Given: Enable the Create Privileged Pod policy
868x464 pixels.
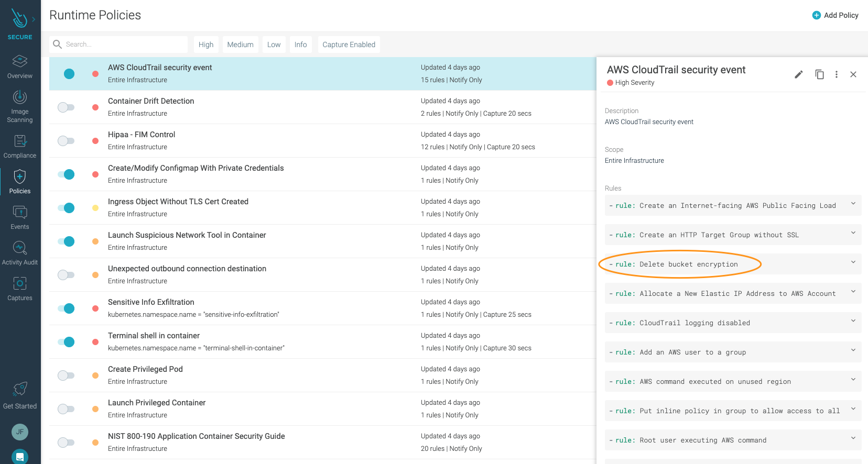Looking at the screenshot, I should 66,375.
